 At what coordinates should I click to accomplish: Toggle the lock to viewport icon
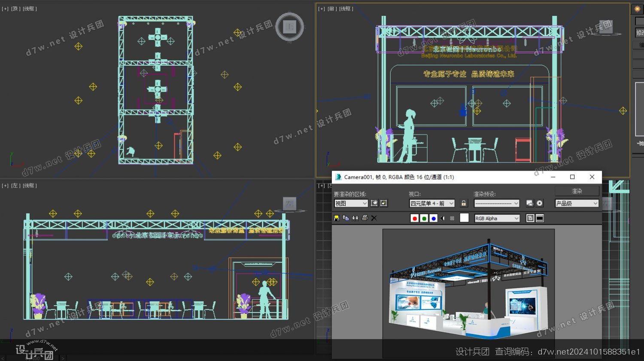click(464, 203)
